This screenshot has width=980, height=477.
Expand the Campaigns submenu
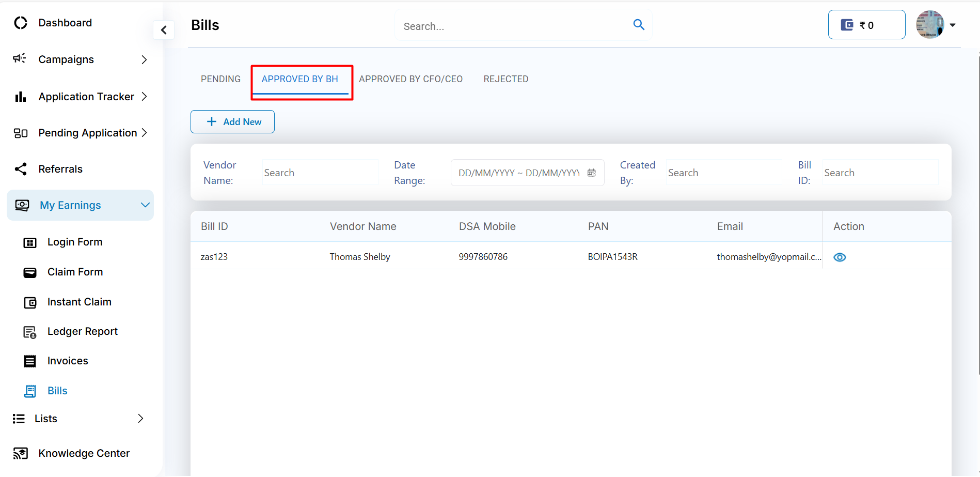pyautogui.click(x=144, y=60)
